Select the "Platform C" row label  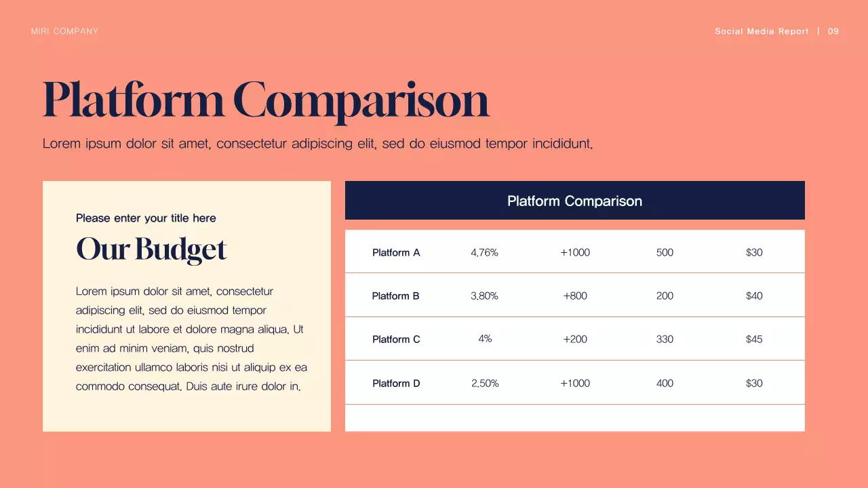click(396, 340)
